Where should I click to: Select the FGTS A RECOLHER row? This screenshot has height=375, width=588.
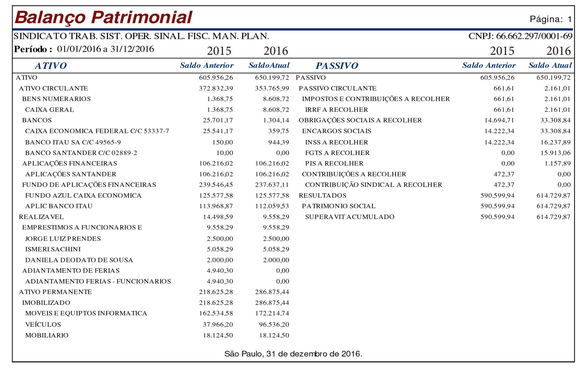click(x=337, y=153)
